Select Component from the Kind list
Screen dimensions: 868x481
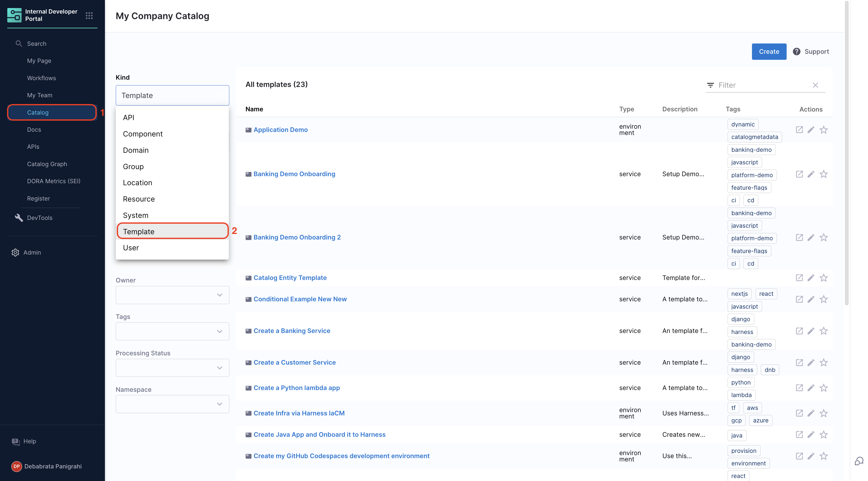(143, 134)
